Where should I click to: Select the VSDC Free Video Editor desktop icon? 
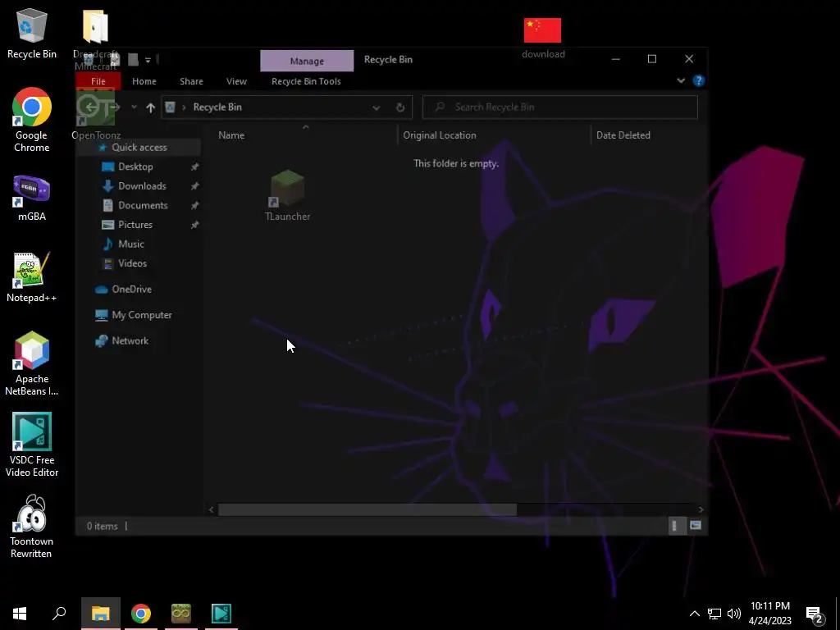32,445
